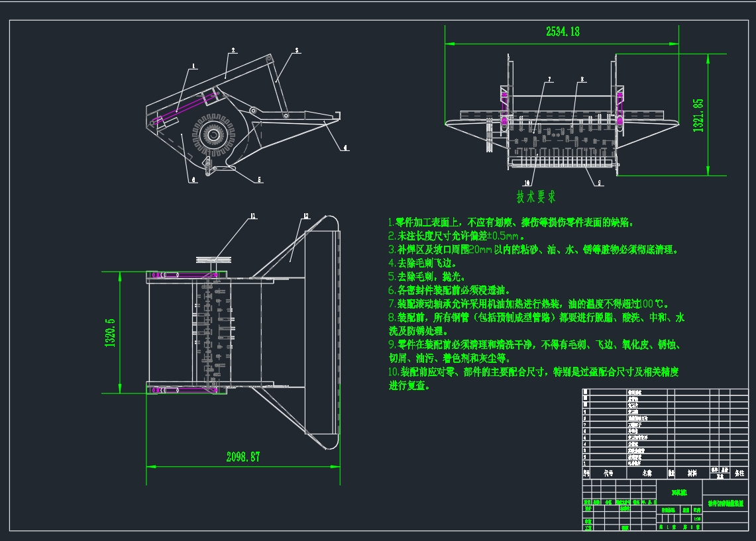This screenshot has height=541, width=756.
Task: Select note 1 about 零件加工表面
Action: tap(511, 222)
